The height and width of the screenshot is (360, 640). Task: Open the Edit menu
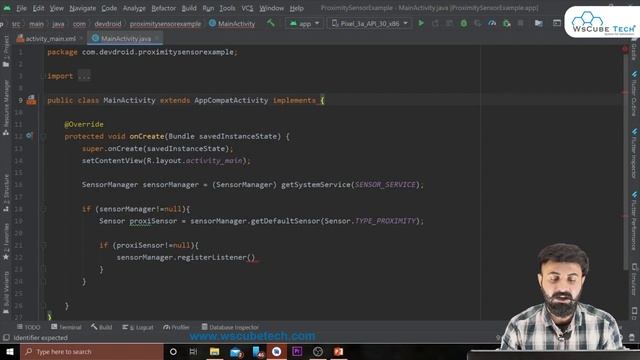38,8
